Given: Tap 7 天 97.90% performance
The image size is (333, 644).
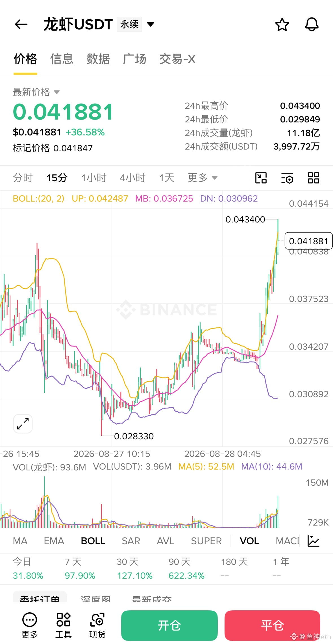Looking at the screenshot, I should click(80, 569).
